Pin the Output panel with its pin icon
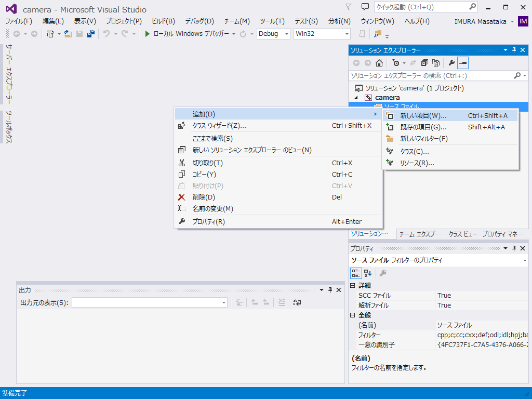Viewport: 532px width, 399px height. click(330, 290)
